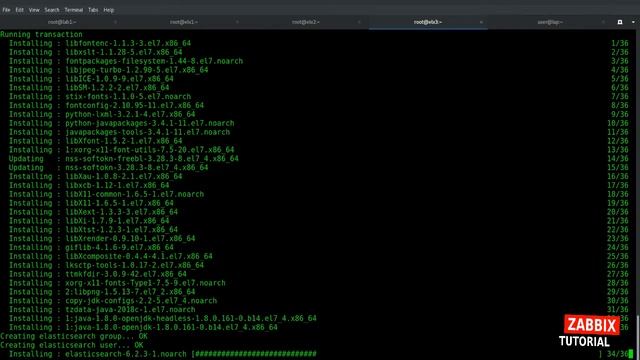
Task: Close the root@els1 tab
Action: coord(237,22)
